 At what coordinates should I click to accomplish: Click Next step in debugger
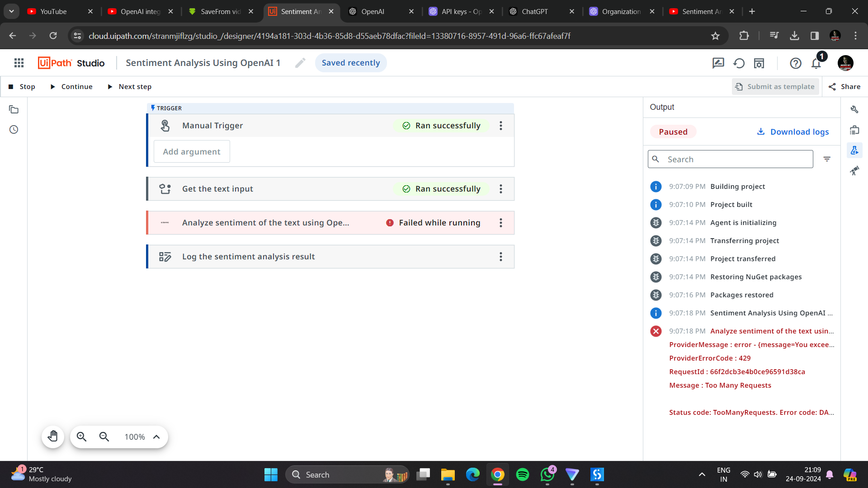[129, 87]
